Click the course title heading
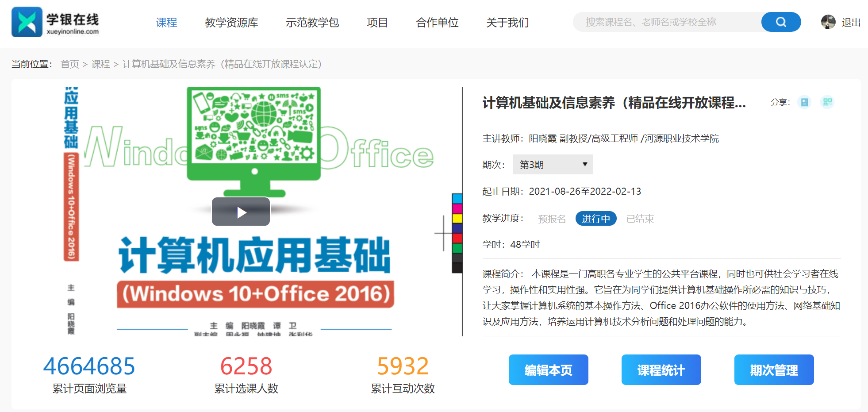This screenshot has height=412, width=868. coord(614,103)
